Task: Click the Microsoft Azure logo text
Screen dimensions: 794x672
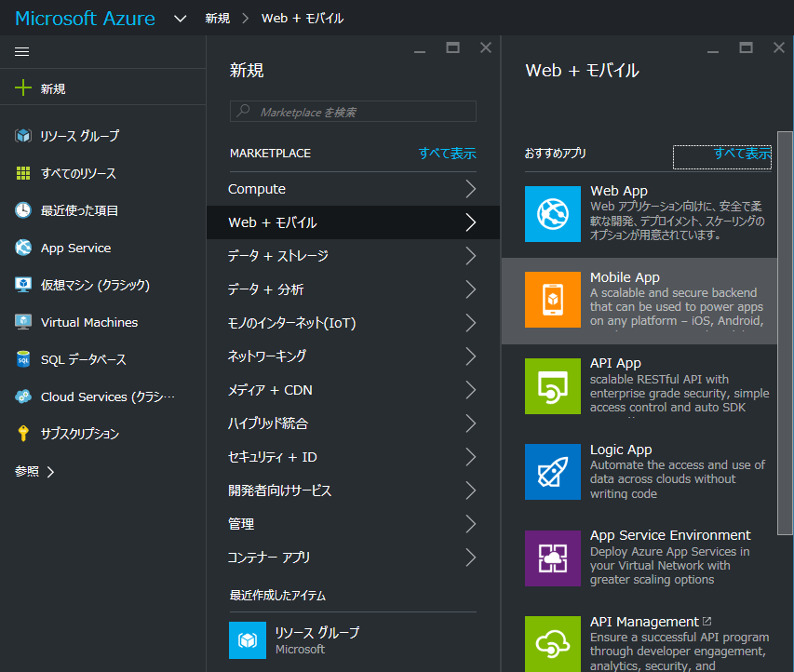Action: tap(85, 19)
